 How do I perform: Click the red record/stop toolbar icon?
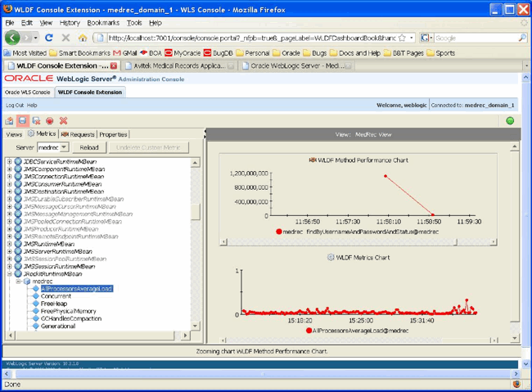(50, 121)
